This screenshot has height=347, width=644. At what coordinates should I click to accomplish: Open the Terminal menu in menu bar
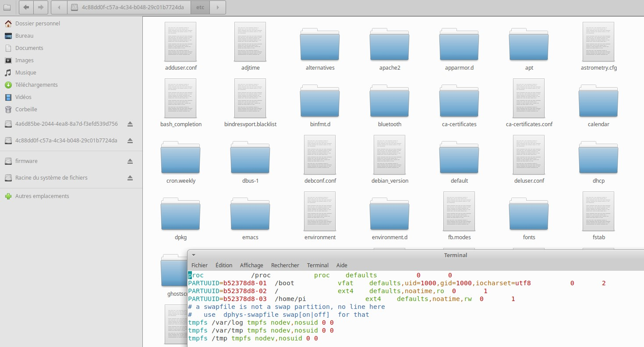318,265
